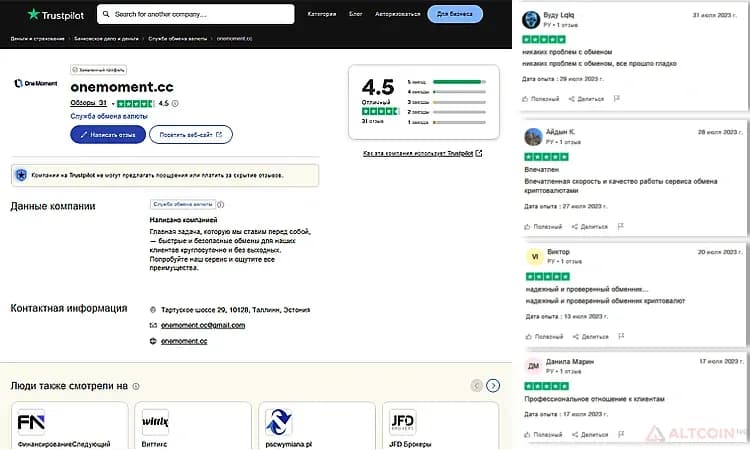Flag the Айдын К. review

pyautogui.click(x=620, y=226)
